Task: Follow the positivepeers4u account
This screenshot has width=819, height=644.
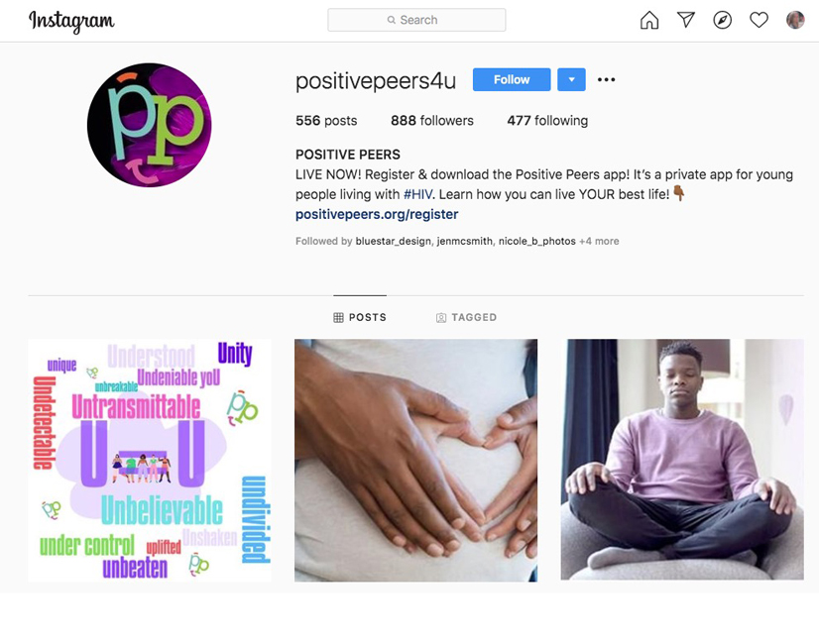Action: (512, 80)
